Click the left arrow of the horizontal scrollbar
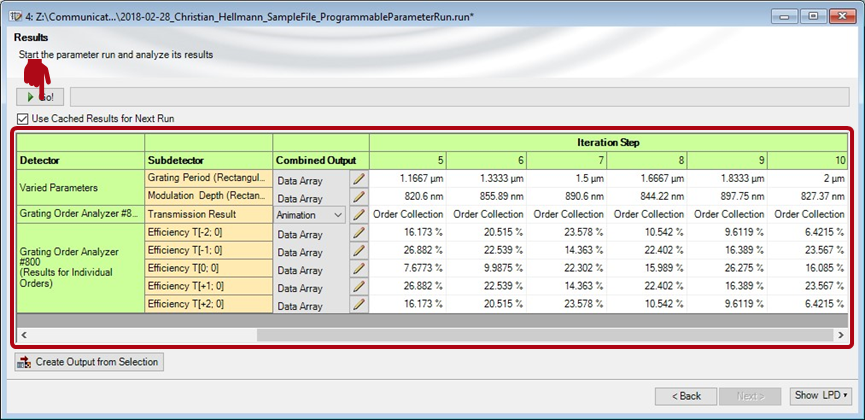865x420 pixels. coord(23,334)
